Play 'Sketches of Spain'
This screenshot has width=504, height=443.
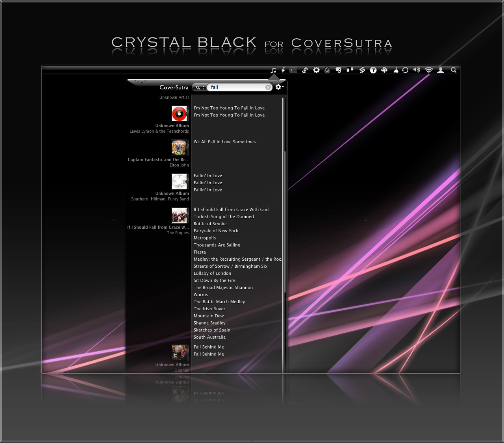pos(212,330)
